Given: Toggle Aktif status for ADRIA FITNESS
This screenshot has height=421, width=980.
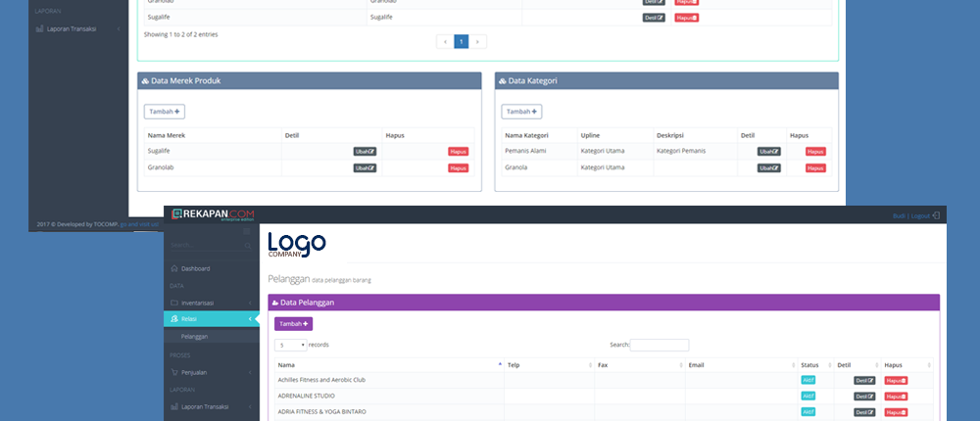Looking at the screenshot, I should (808, 411).
